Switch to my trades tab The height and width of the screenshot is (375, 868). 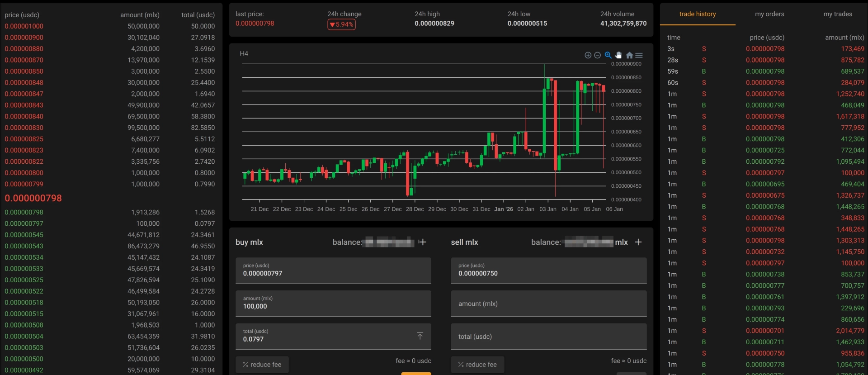(x=838, y=14)
